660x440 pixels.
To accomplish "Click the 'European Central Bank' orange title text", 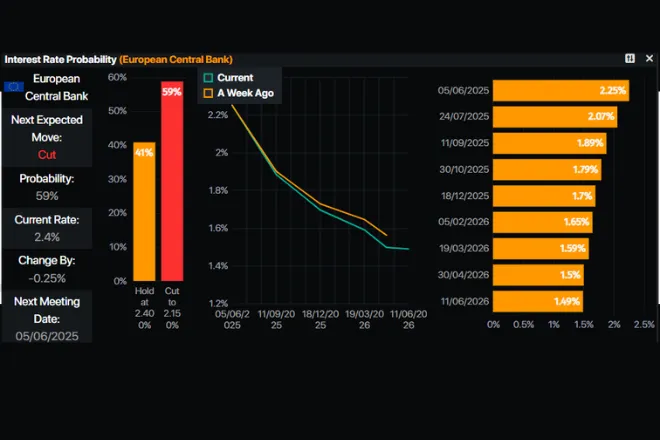I will (x=176, y=59).
